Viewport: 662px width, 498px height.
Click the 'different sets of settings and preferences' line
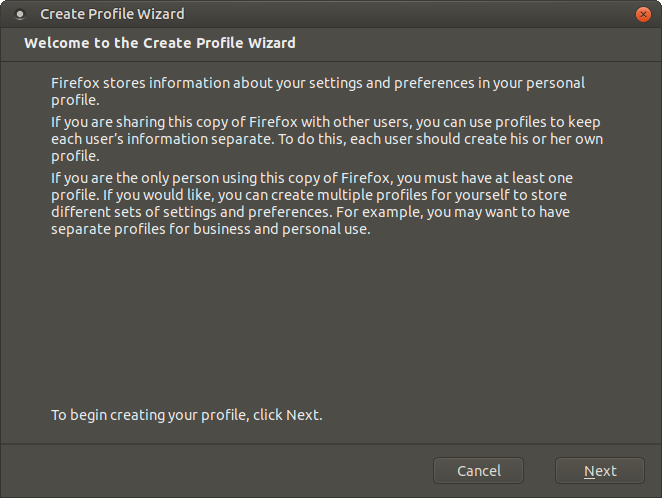310,212
